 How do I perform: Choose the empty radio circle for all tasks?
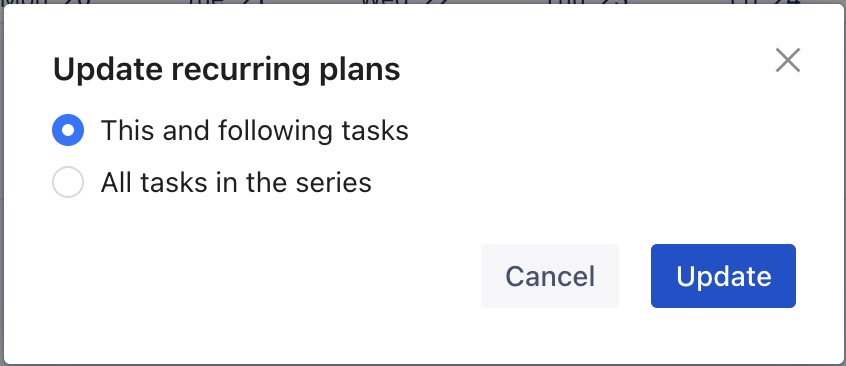(68, 182)
